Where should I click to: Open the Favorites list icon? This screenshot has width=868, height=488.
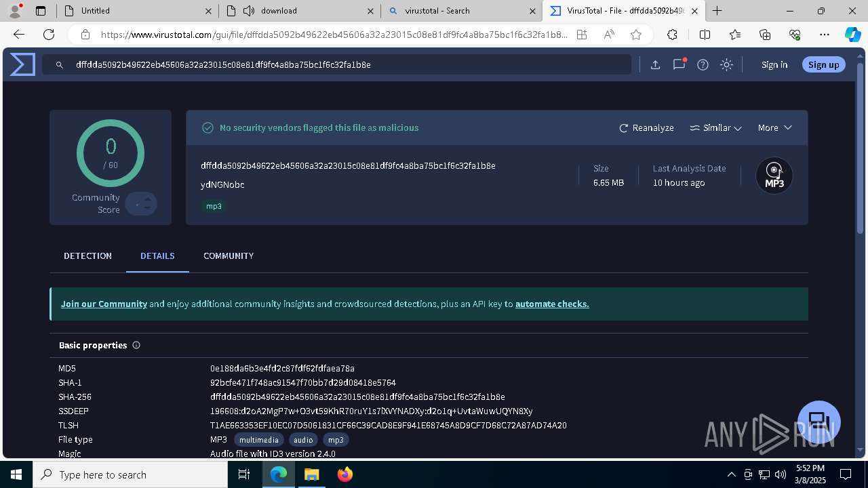pos(735,35)
